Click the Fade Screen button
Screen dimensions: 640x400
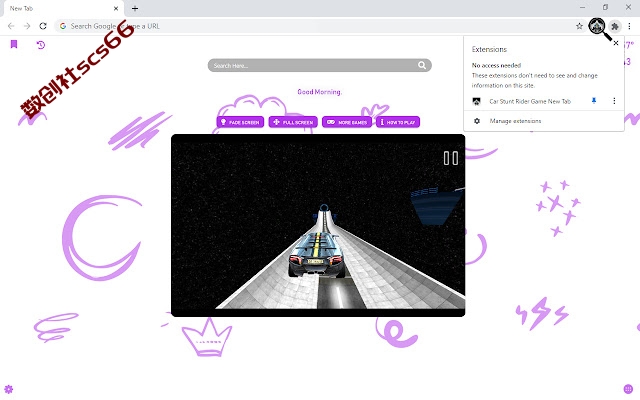[x=240, y=122]
